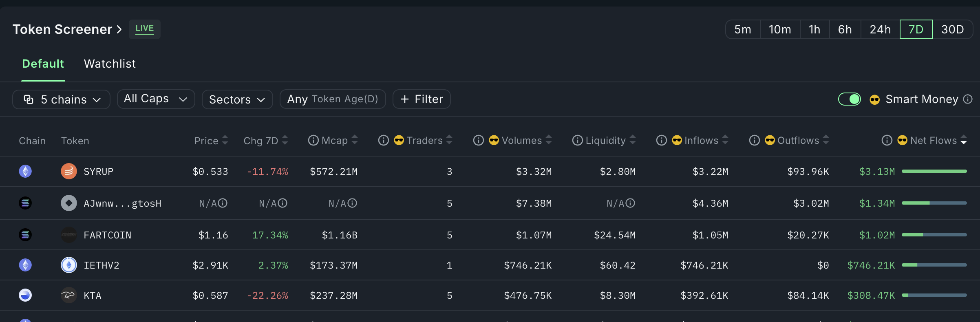Viewport: 980px width, 322px height.
Task: Click the KTA token logo
Action: tap(69, 295)
